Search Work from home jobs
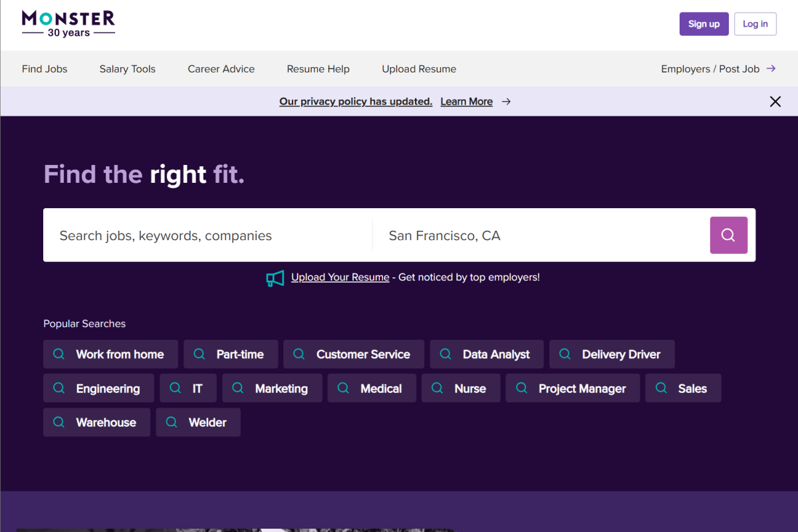Viewport: 798px width, 532px height. [111, 354]
